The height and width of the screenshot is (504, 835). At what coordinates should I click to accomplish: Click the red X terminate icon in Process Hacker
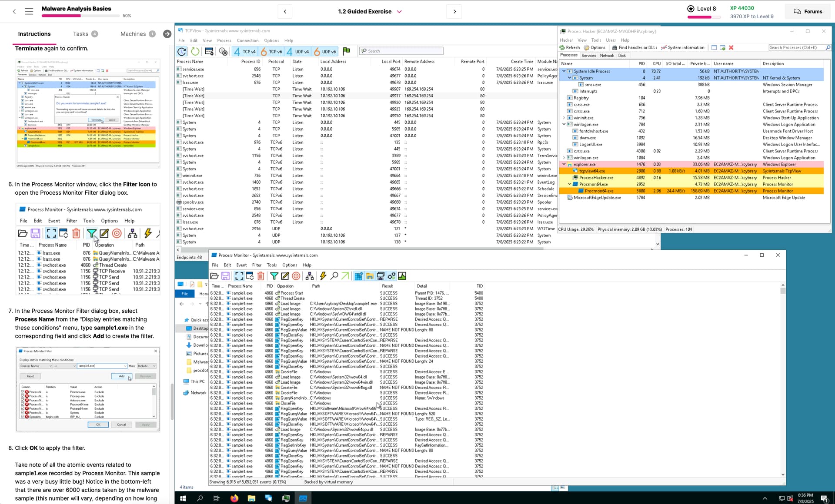click(731, 47)
